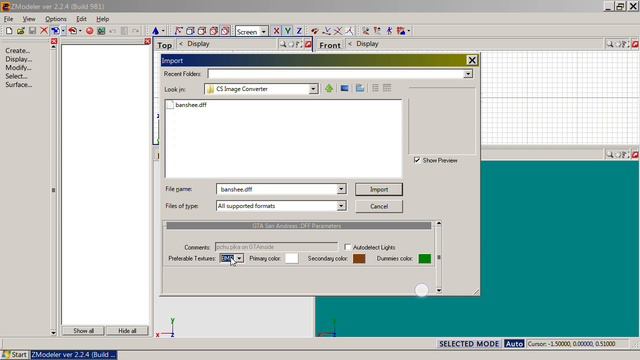640x360 pixels.
Task: Open the Help menu
Action: click(102, 19)
